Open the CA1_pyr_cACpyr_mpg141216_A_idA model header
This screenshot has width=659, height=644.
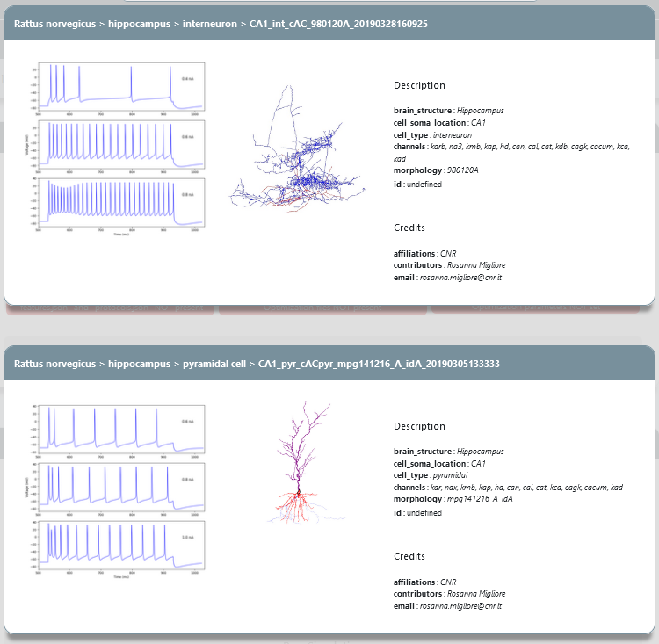click(379, 364)
